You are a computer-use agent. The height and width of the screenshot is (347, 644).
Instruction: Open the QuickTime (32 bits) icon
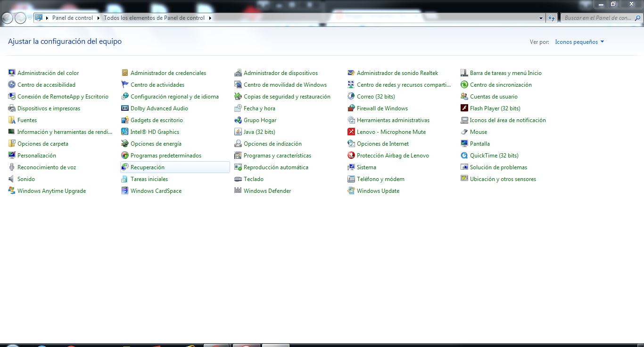tap(464, 155)
